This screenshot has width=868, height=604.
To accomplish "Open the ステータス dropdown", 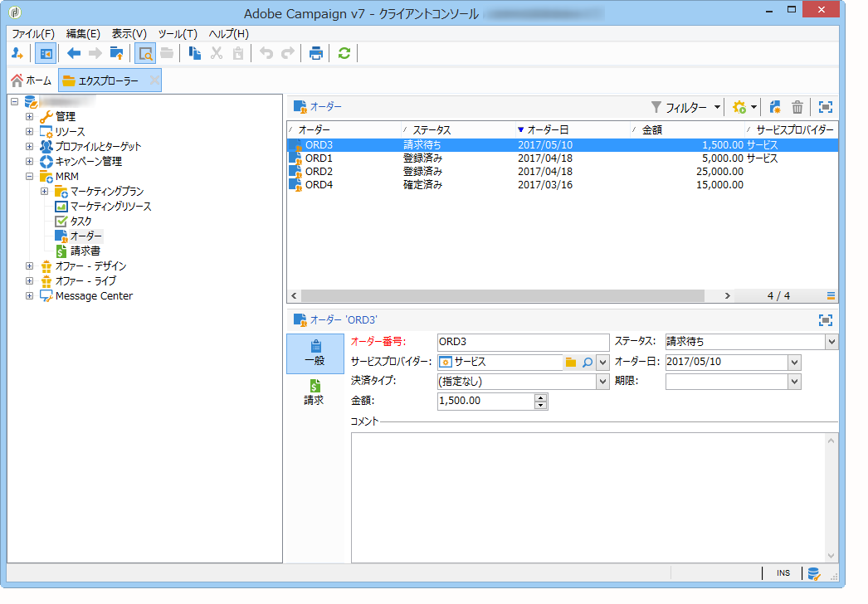I will [x=831, y=342].
